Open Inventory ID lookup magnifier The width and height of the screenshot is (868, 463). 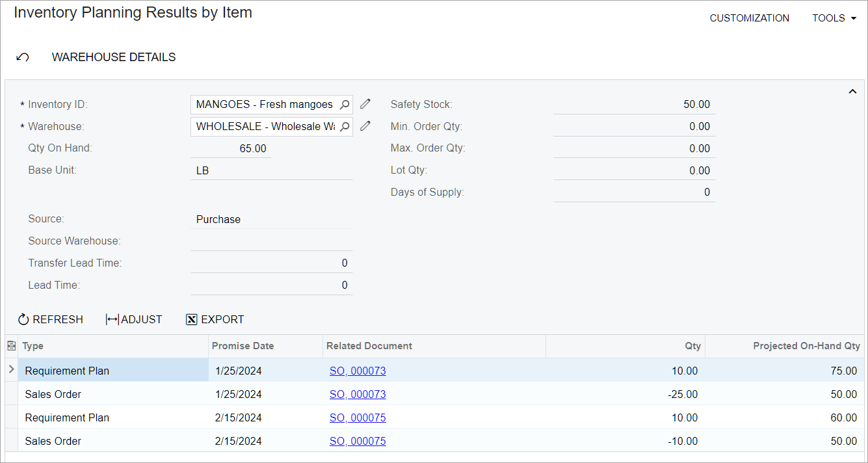tap(345, 104)
